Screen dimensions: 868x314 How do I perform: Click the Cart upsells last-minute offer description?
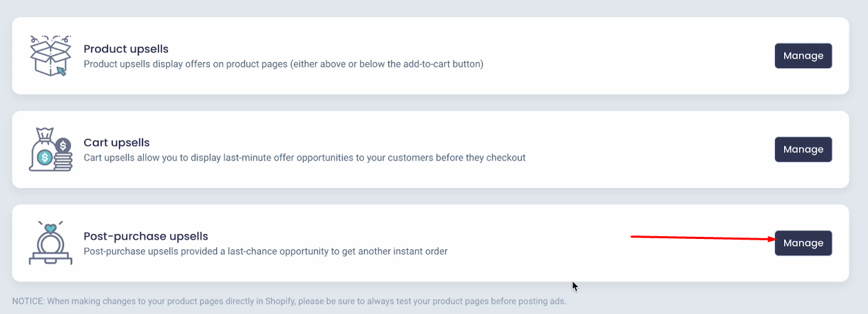point(304,158)
